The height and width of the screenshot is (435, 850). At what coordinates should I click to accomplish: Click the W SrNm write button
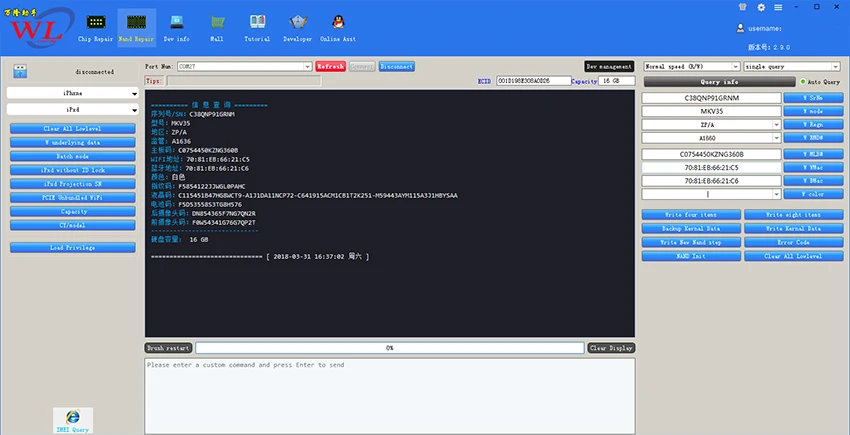813,98
